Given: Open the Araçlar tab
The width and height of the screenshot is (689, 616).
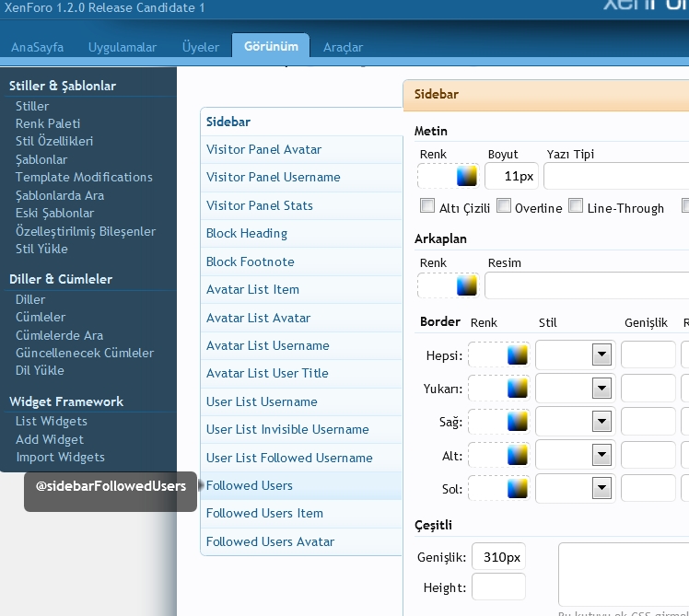Looking at the screenshot, I should [343, 47].
